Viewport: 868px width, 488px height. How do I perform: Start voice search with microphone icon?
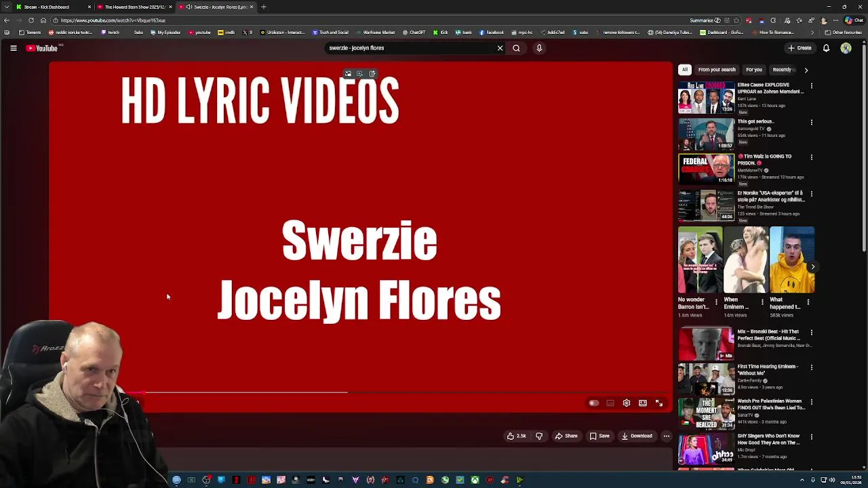pos(539,48)
